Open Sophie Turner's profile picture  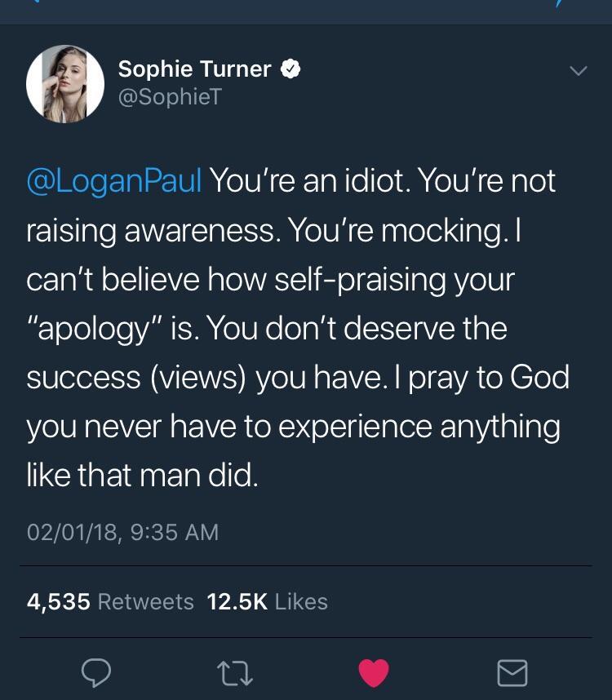[64, 84]
